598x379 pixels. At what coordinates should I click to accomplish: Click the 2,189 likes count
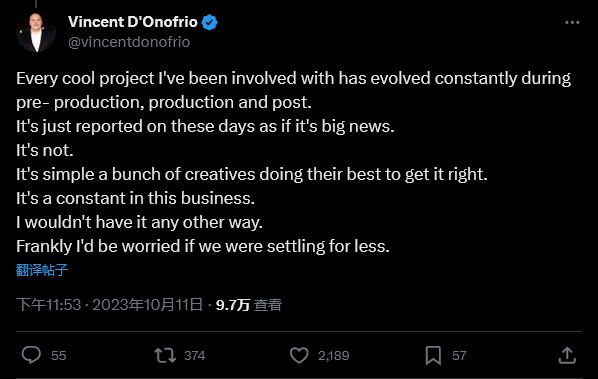(x=334, y=355)
